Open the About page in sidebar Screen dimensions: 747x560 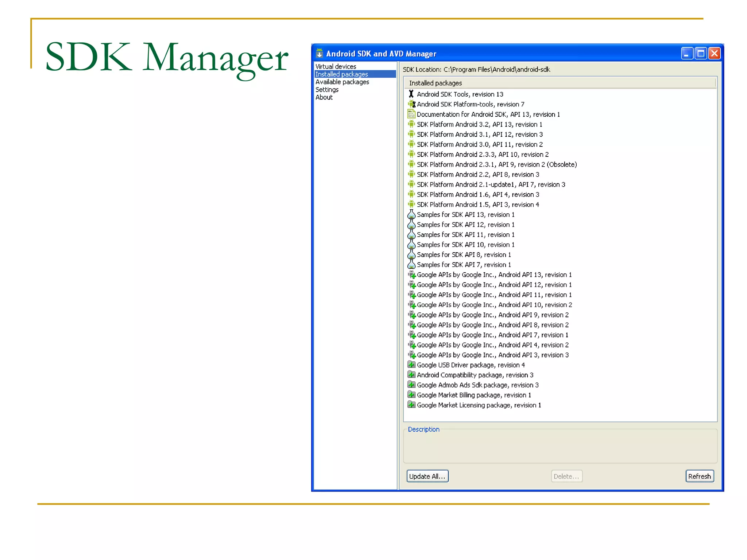click(x=324, y=97)
